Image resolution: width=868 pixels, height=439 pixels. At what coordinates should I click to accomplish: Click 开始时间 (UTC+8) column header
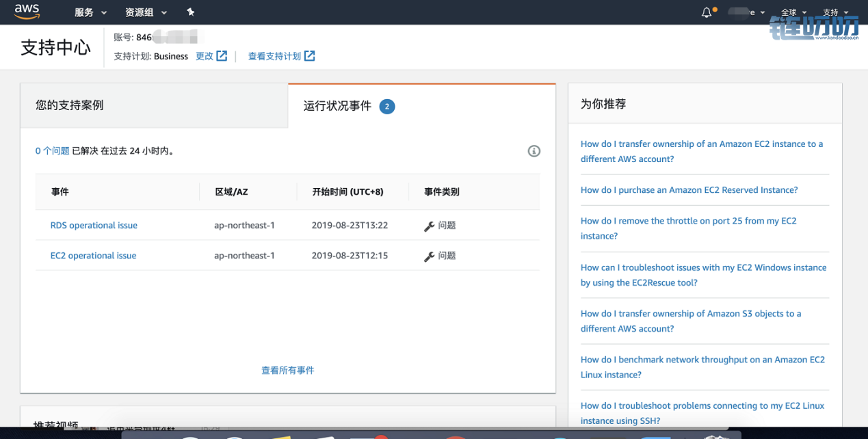pos(348,191)
